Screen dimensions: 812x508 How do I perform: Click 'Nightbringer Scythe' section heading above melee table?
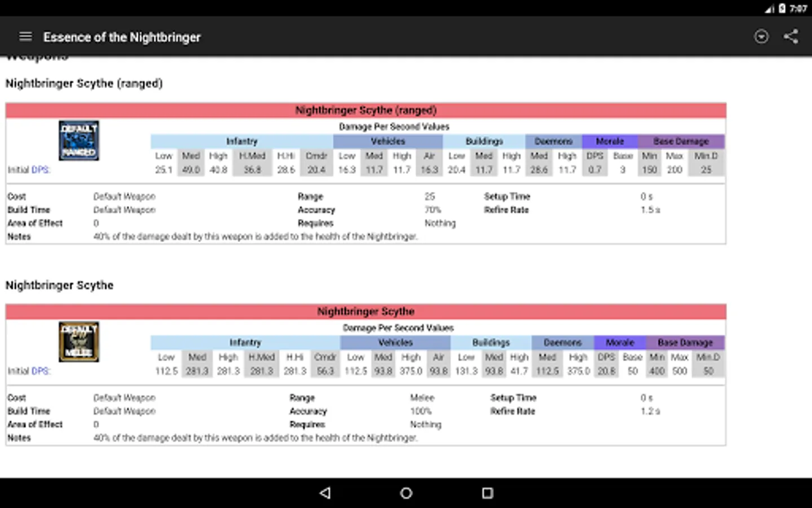click(60, 285)
